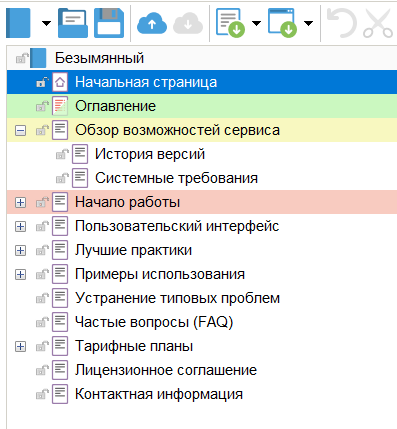Select the Тарифные планы topic
This screenshot has height=429, width=397.
[134, 346]
